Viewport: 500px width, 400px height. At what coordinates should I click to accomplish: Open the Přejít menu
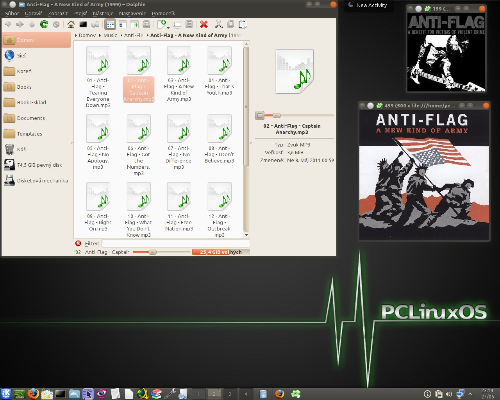point(80,13)
